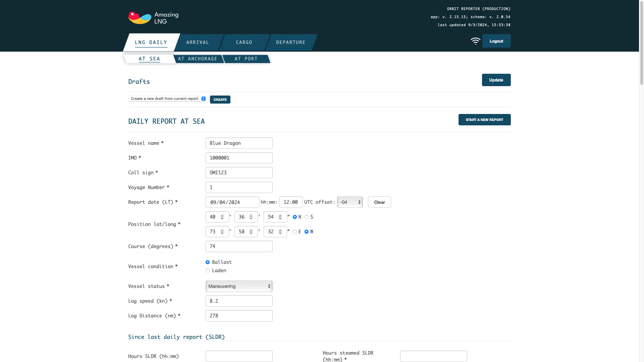
Task: Choose the Laden vessel condition
Action: pos(208,270)
